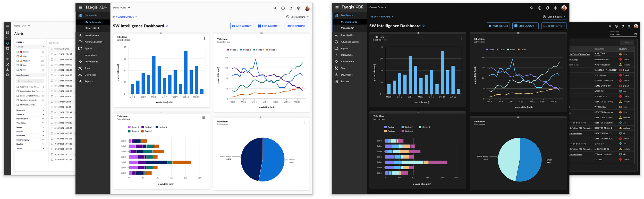Delete the light stacked bar widget with trash icon
644x199 pixels.
pyautogui.click(x=204, y=118)
